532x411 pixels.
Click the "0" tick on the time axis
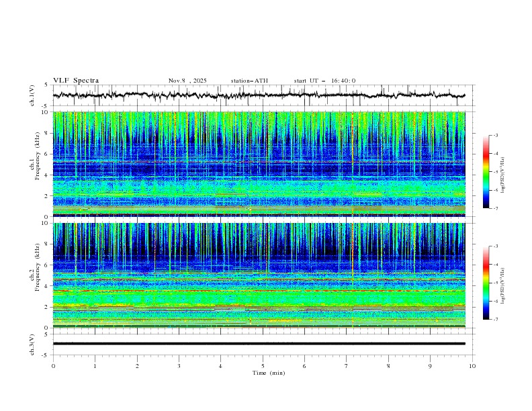(53, 366)
